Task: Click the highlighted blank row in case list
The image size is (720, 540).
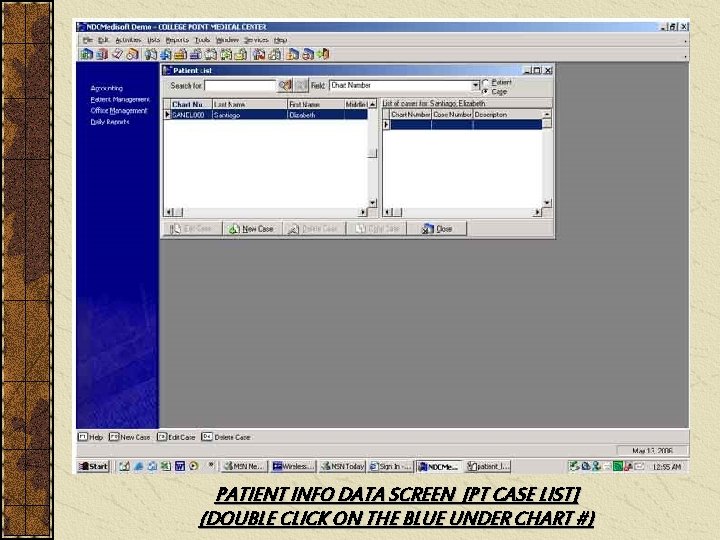Action: tap(466, 124)
